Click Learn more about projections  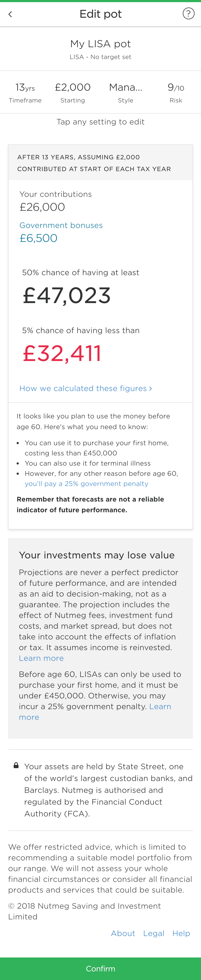click(x=41, y=658)
